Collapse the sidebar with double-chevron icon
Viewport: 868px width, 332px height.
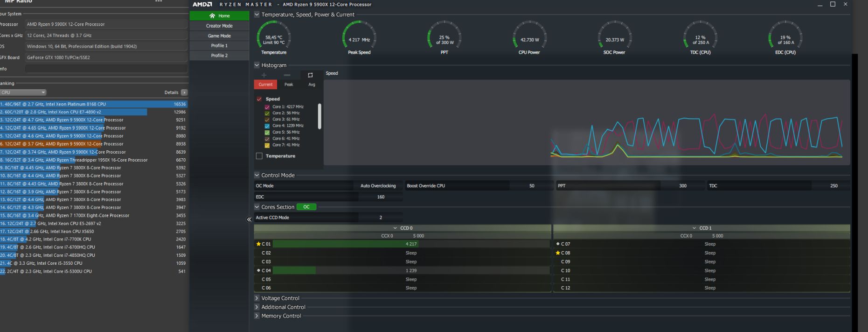point(249,219)
